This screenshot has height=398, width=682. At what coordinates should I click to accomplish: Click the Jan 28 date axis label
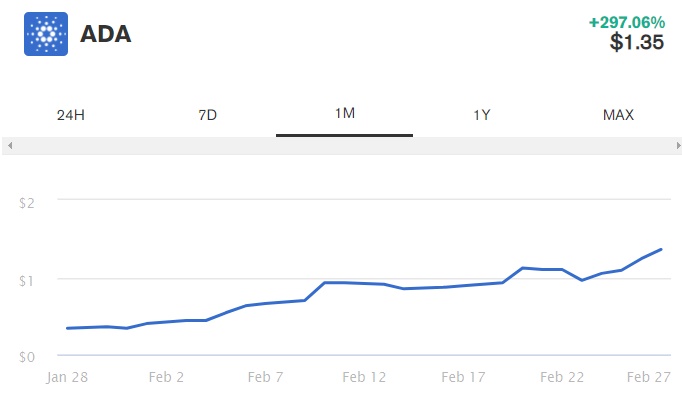click(x=67, y=377)
